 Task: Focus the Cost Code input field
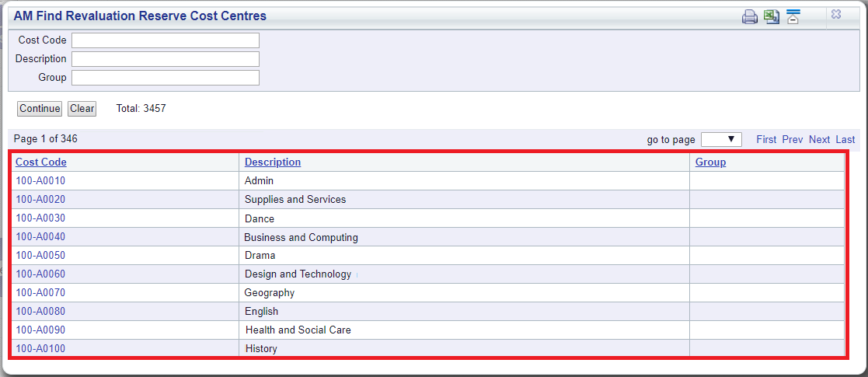[x=166, y=40]
